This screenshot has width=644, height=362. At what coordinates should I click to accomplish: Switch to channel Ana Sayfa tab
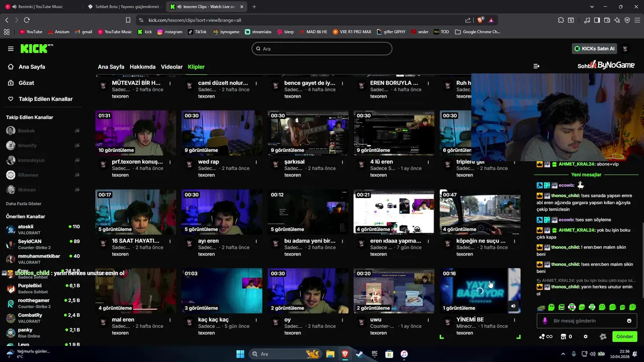(x=111, y=67)
